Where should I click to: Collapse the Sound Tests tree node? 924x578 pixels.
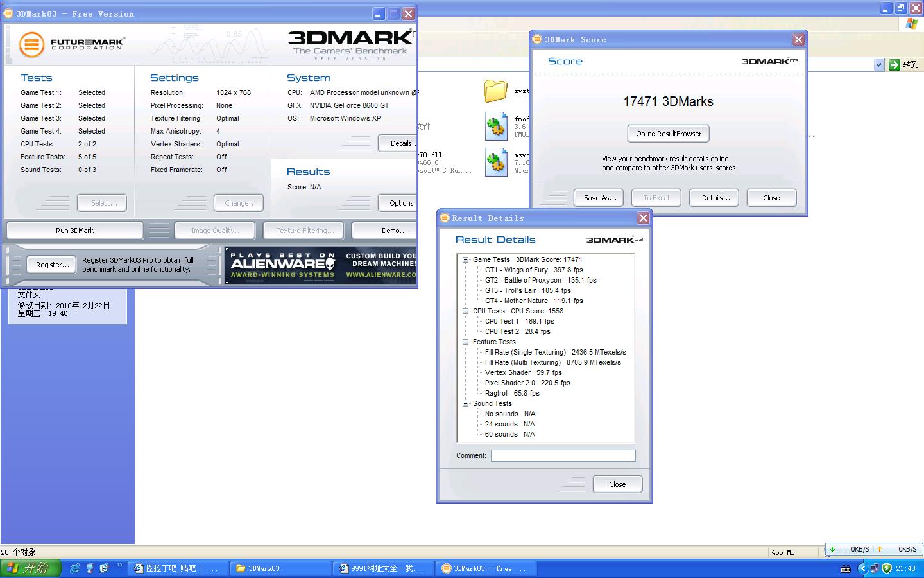[x=466, y=403]
